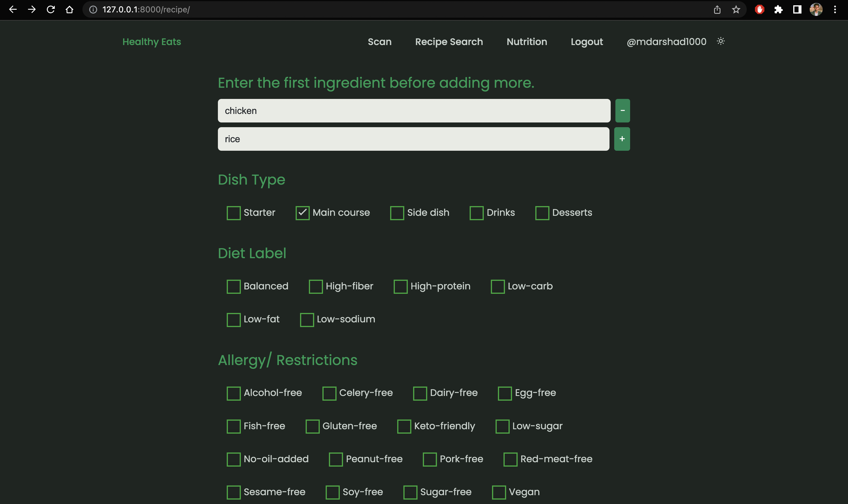
Task: Go back to the previous page
Action: (13, 9)
